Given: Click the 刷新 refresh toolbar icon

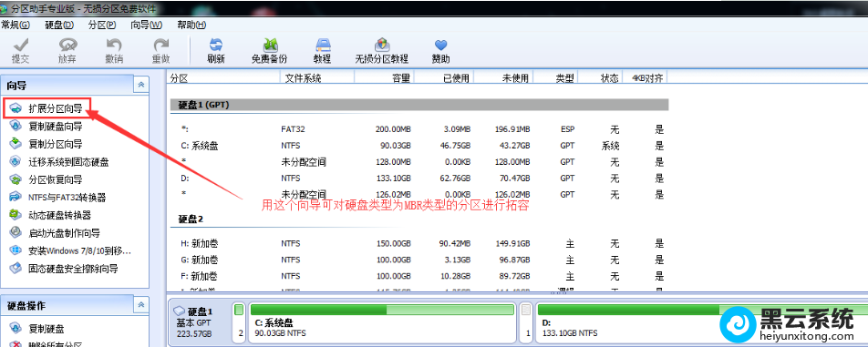Looking at the screenshot, I should [x=216, y=51].
